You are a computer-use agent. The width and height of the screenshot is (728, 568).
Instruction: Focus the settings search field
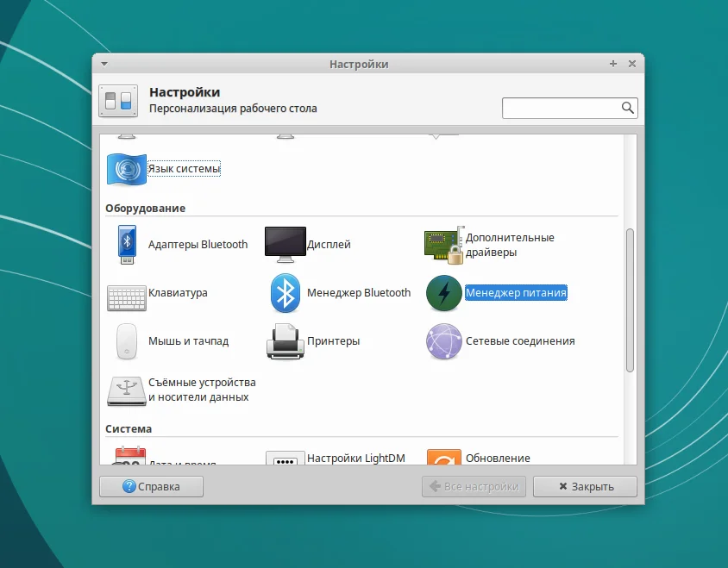(x=569, y=108)
